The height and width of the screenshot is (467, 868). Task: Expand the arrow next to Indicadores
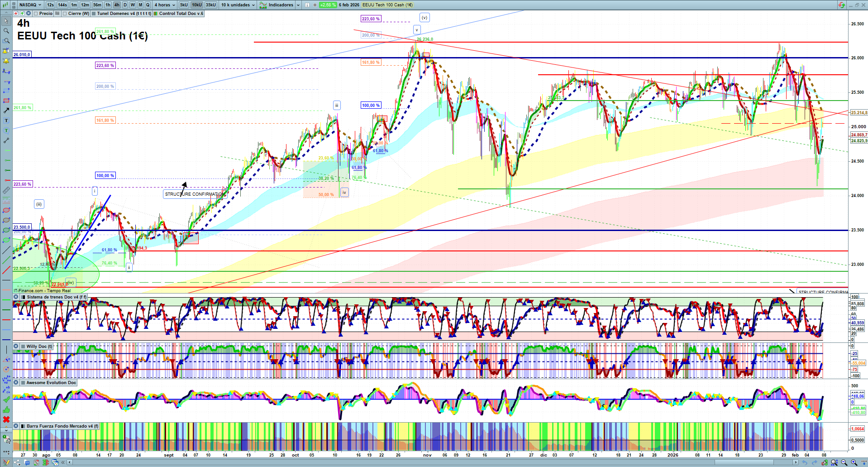click(x=298, y=5)
